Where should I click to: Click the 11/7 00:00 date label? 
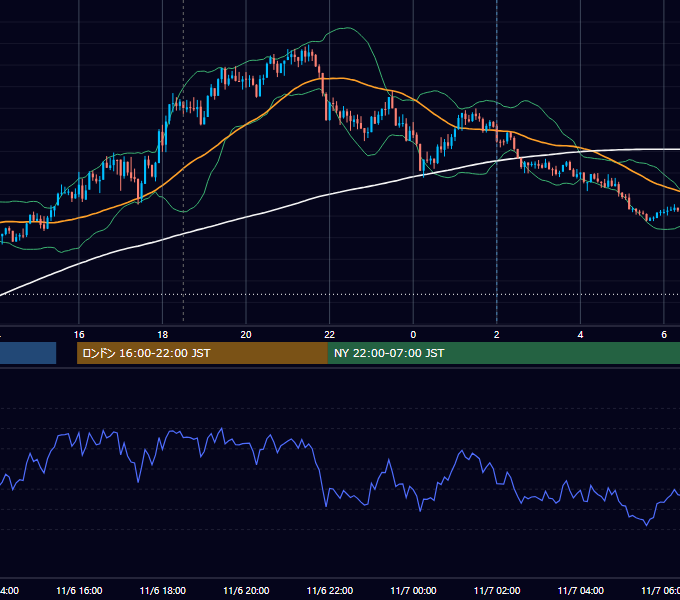413,591
